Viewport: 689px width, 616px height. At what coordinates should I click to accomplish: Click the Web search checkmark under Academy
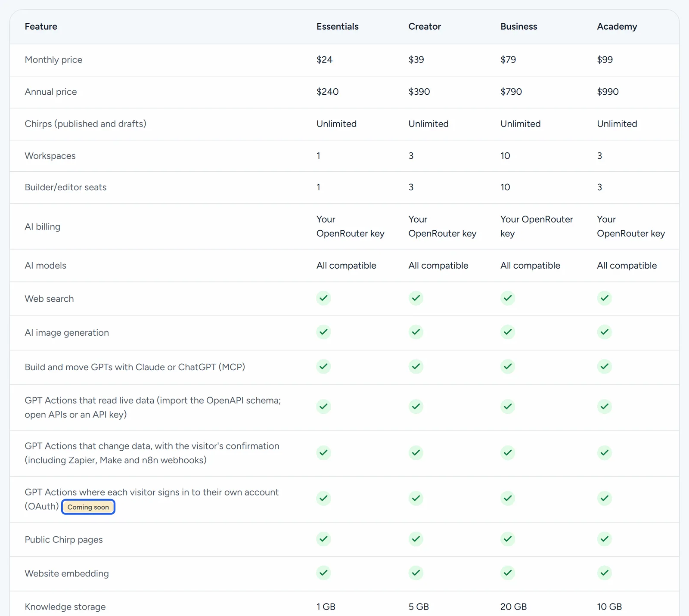(604, 298)
